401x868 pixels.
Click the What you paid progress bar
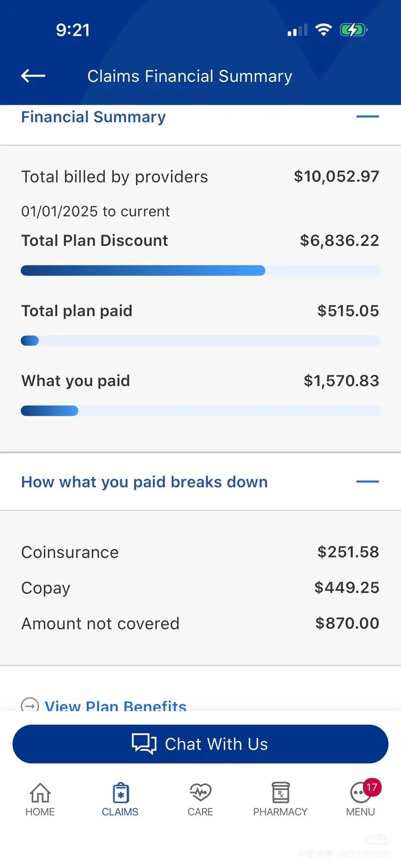click(x=200, y=411)
